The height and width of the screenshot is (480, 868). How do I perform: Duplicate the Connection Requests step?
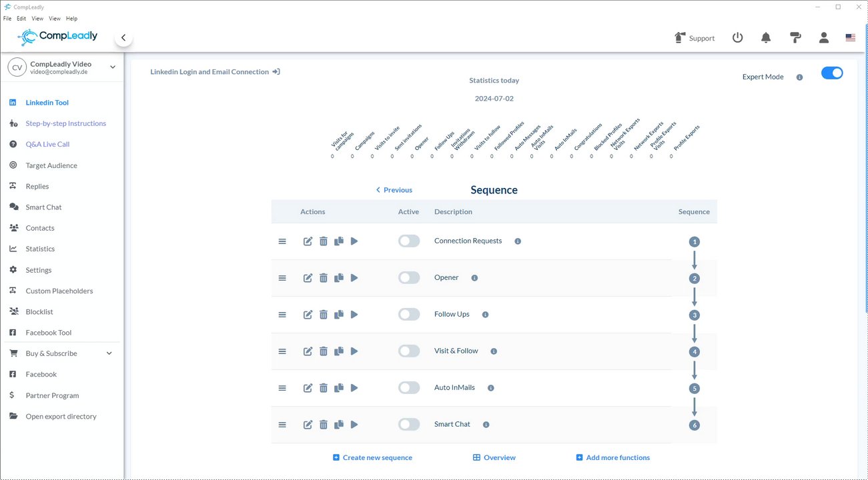pyautogui.click(x=339, y=241)
